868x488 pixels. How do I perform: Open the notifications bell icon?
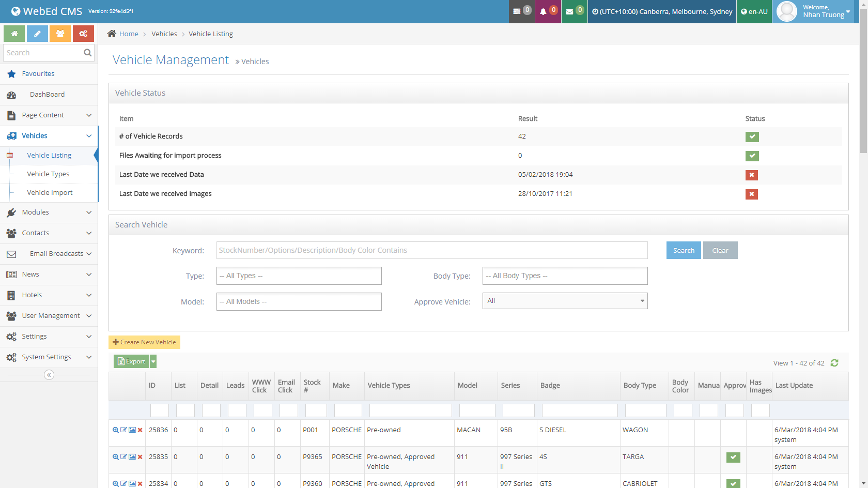[544, 11]
